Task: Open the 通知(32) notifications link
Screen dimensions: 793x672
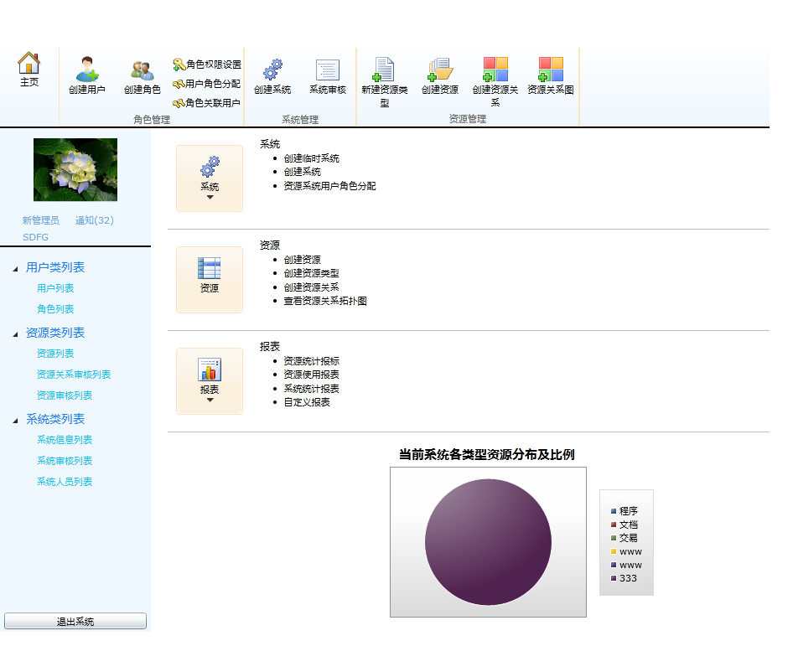Action: tap(95, 220)
